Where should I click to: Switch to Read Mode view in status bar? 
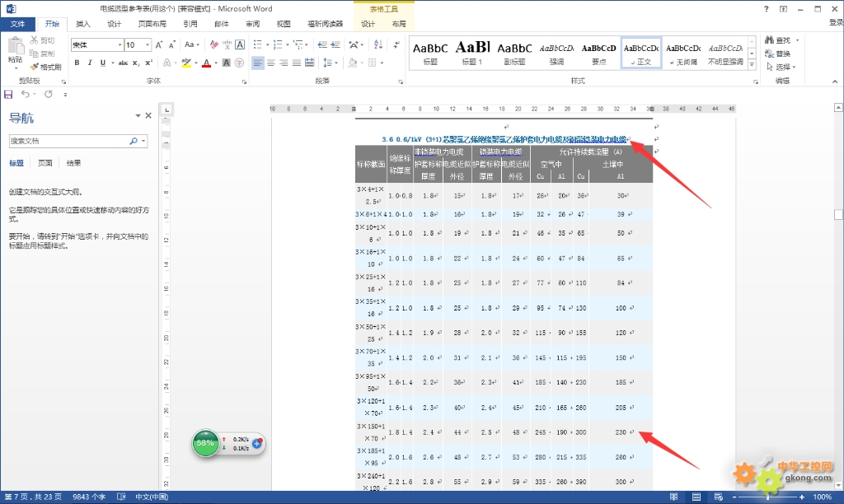pos(674,497)
